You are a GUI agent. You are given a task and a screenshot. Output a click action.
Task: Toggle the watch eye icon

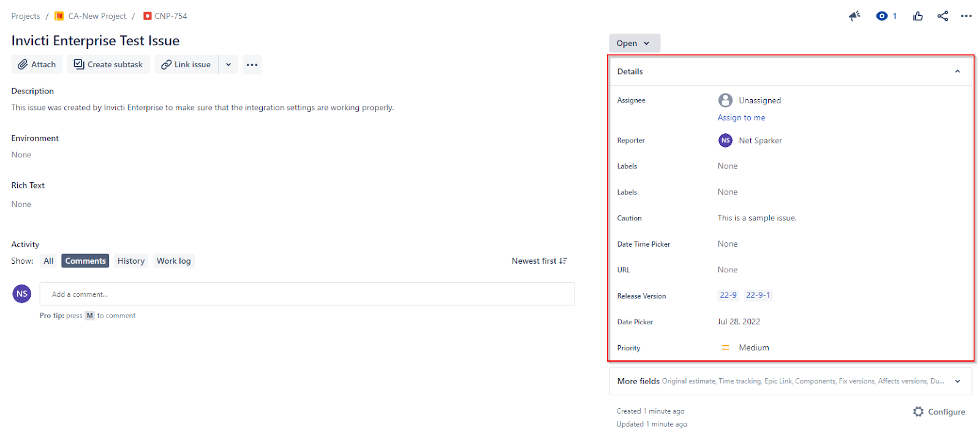point(882,16)
